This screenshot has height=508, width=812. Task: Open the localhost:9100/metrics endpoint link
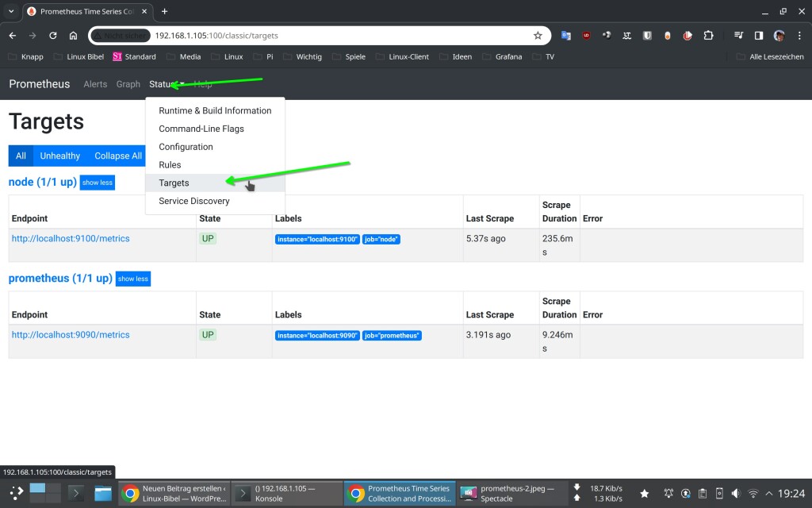(71, 238)
